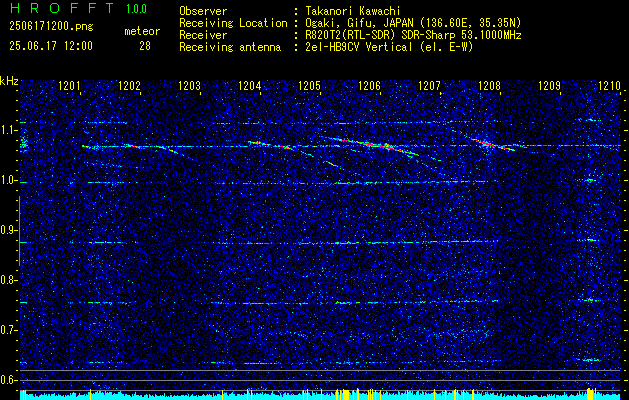Screen dimensions: 629x400
Task: Click the 1.0 frequency axis label
Action: coord(8,181)
